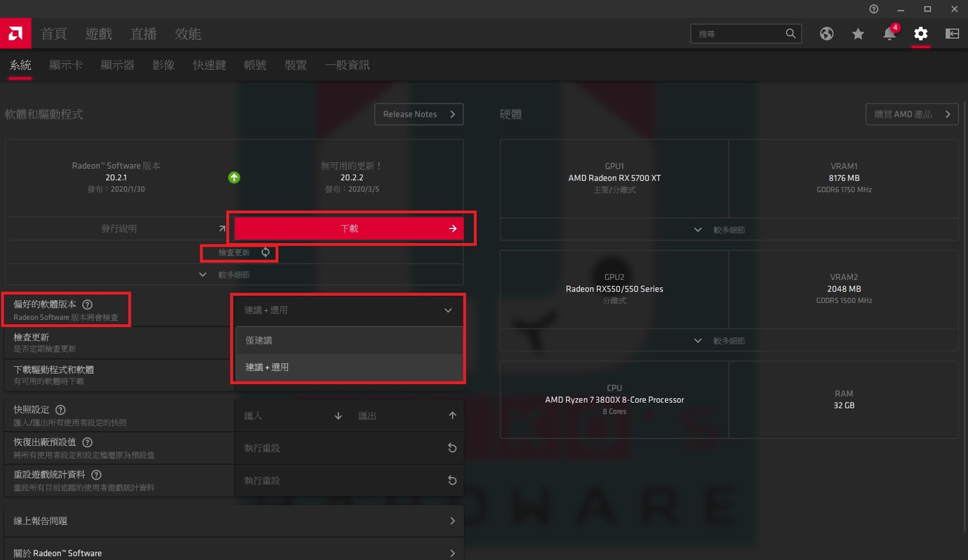Toggle the sidebar panel icon
The image size is (968, 560).
click(952, 34)
